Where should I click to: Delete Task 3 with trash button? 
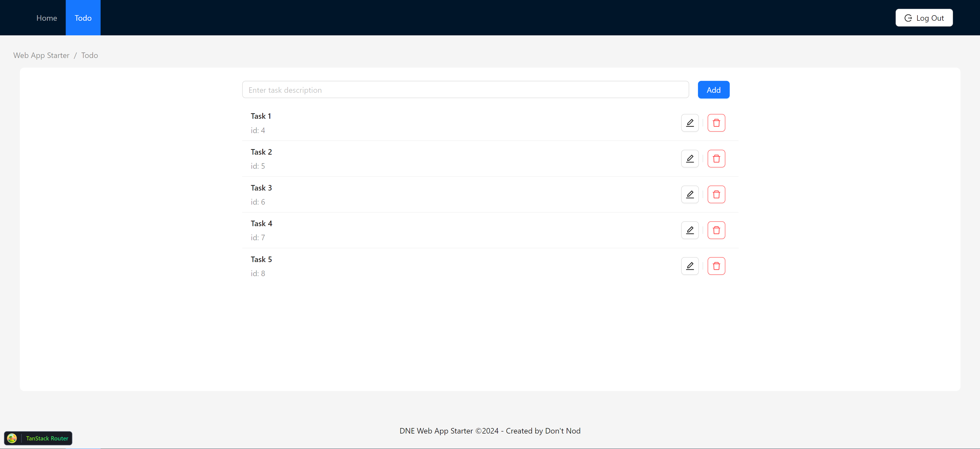[x=716, y=194]
